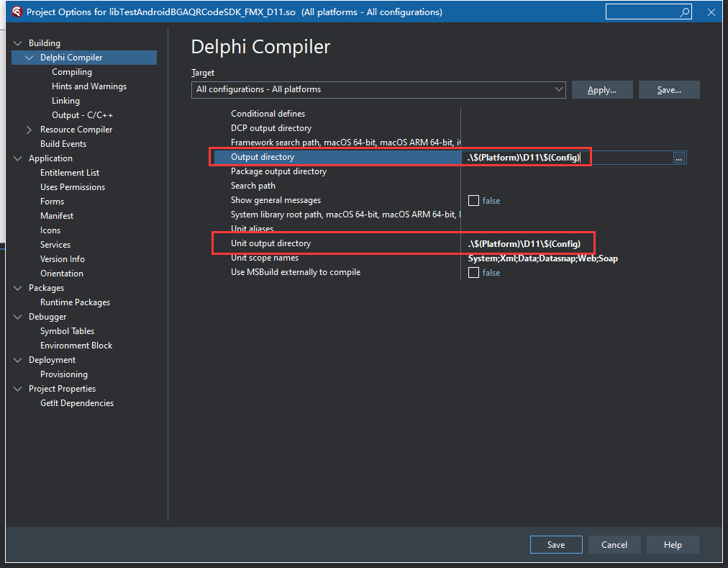Select GetIt Dependencies tree item
728x568 pixels.
coord(77,403)
